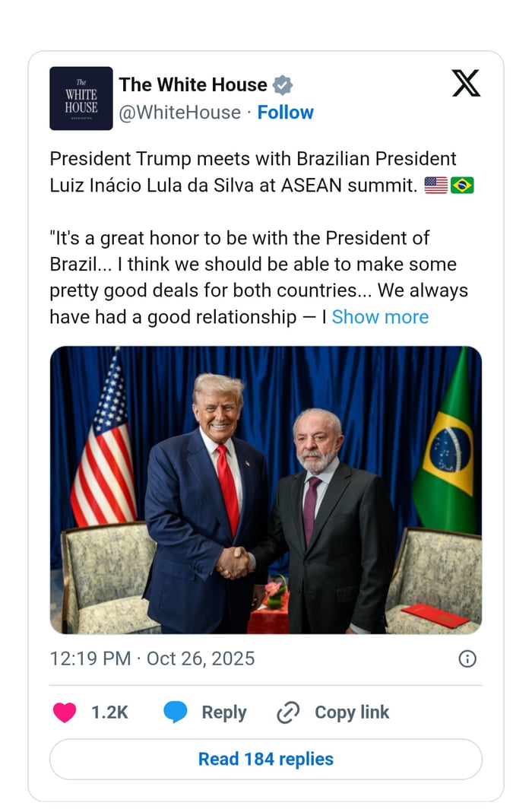The height and width of the screenshot is (809, 532).
Task: Read 184 replies to this post
Action: (266, 759)
